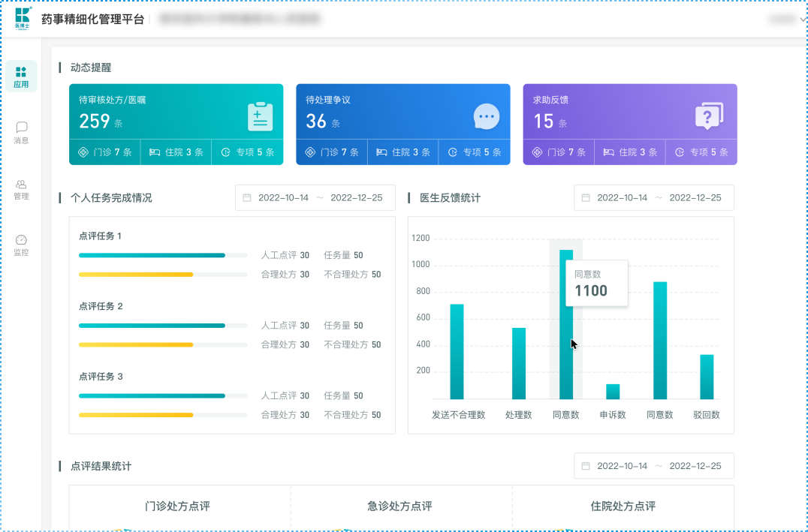Viewport: 808px width, 532px height.
Task: Select start date in 点评结果统计 range
Action: point(622,466)
